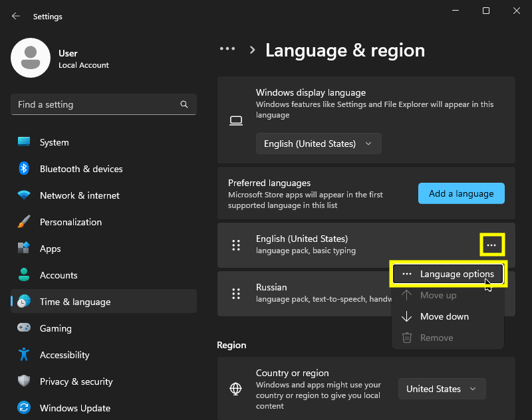Grab the drag handle beside Russian language

(x=235, y=293)
